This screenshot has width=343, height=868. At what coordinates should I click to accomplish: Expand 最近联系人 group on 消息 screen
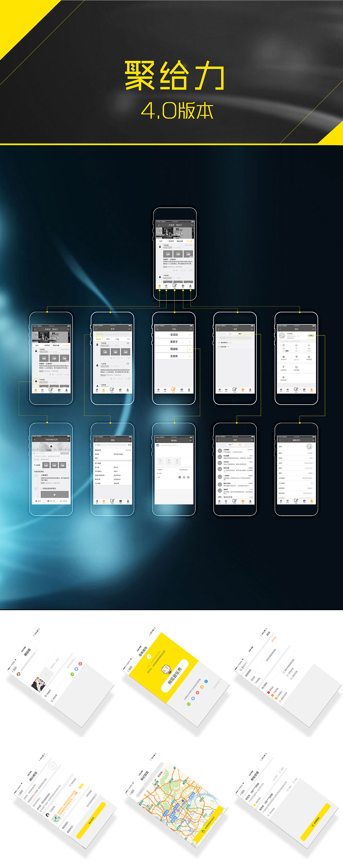tap(235, 342)
